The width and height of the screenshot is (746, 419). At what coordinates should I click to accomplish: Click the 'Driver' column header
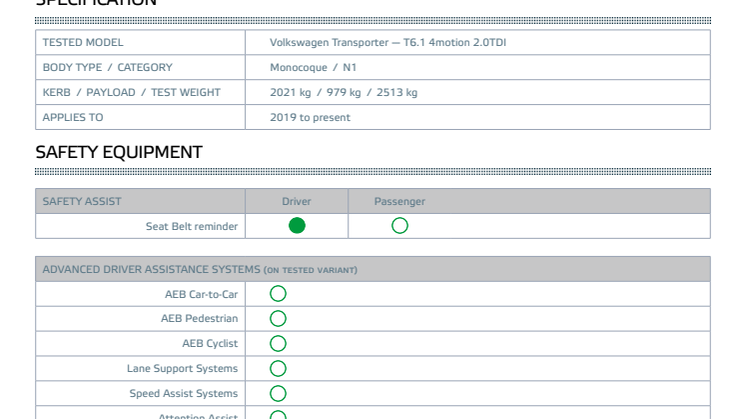coord(296,201)
